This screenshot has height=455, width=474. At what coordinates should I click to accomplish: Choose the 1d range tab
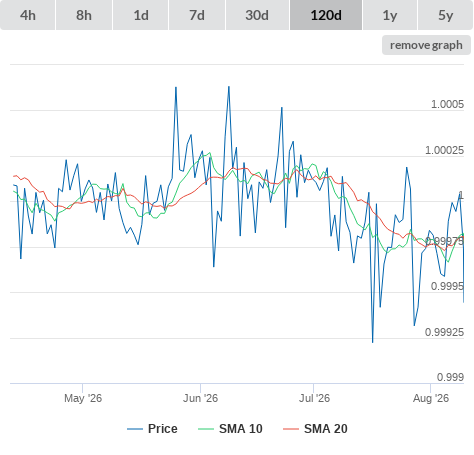tap(141, 15)
